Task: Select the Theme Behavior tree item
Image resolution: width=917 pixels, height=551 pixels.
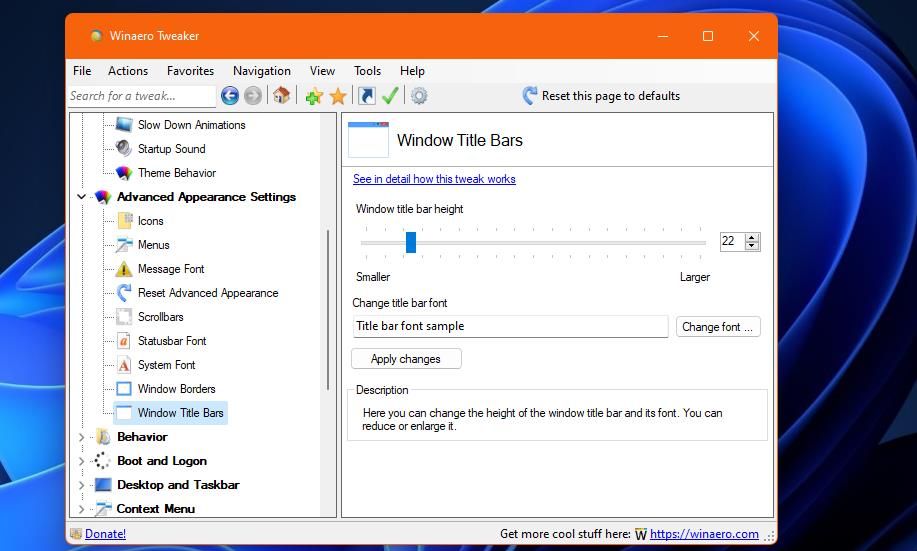Action: [x=177, y=173]
